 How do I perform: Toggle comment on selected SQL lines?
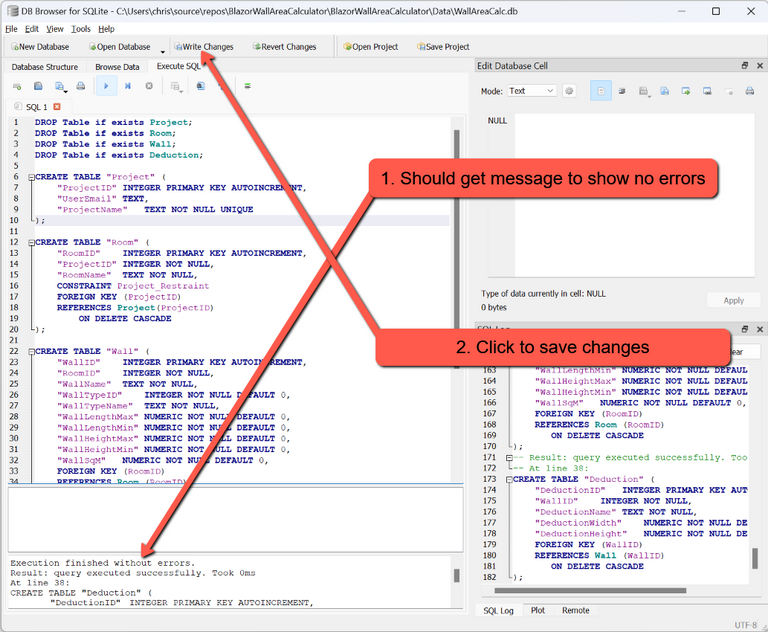247,86
